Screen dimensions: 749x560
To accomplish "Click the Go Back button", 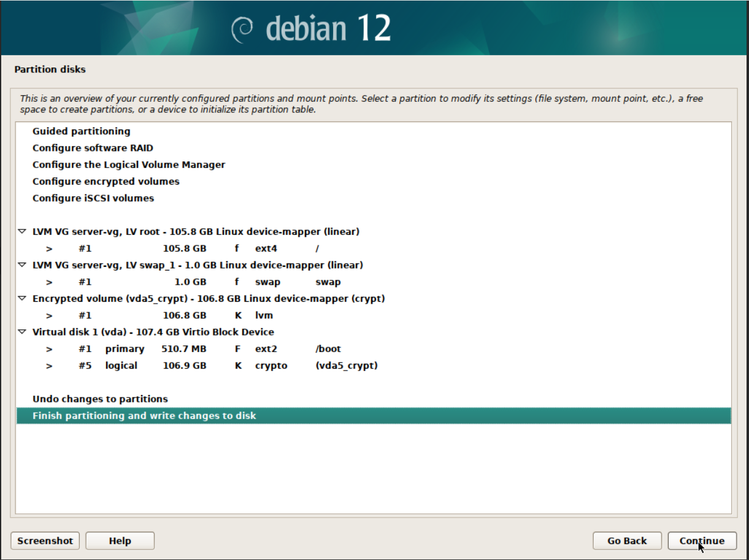I will tap(627, 540).
